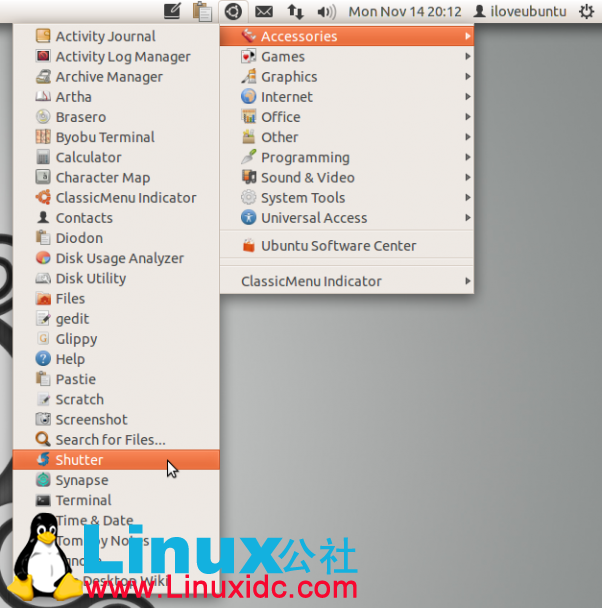Expand the System Tools submenu arrow
The image size is (602, 608).
(467, 198)
